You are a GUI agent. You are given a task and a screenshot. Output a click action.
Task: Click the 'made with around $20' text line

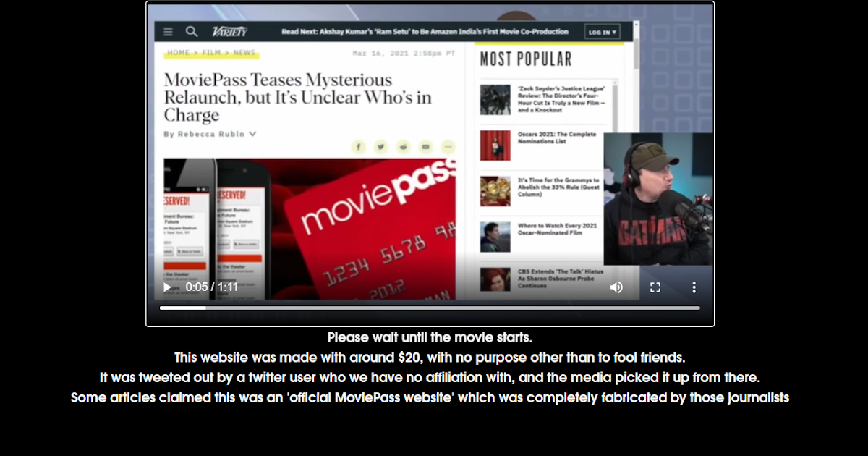point(430,358)
